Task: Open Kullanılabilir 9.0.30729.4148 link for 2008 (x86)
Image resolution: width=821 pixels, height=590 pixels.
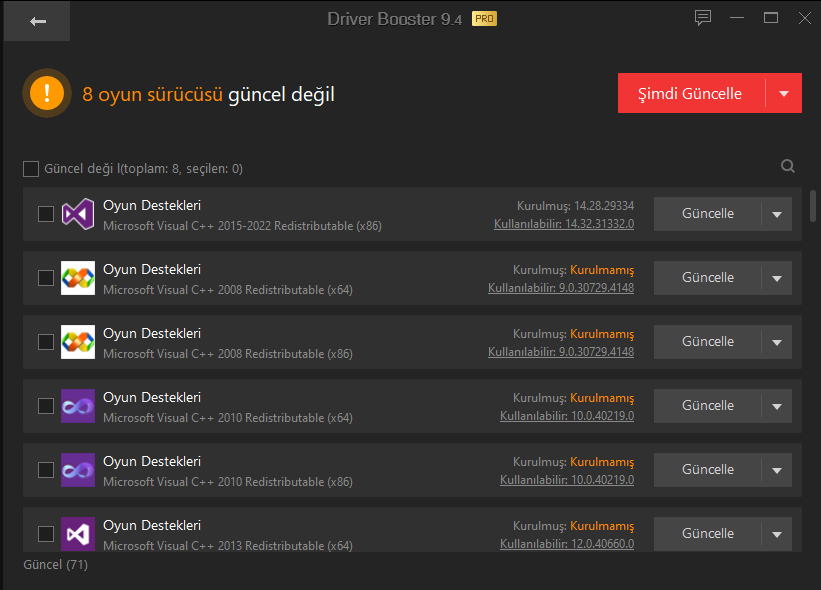Action: coord(561,352)
